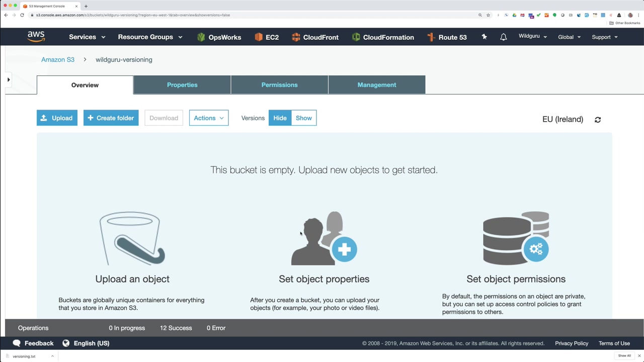Open the Wildguru account dropdown

pos(533,37)
